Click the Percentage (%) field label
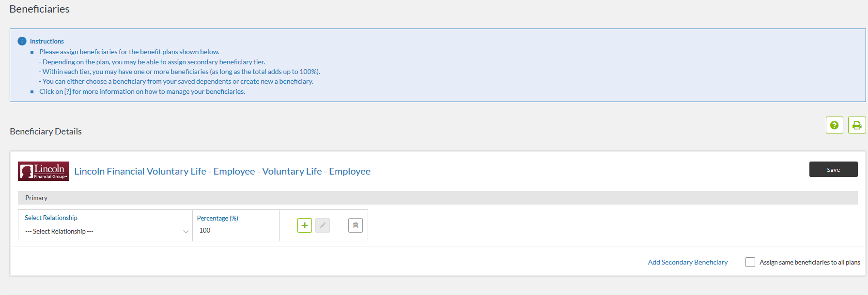The image size is (868, 295). click(x=217, y=218)
